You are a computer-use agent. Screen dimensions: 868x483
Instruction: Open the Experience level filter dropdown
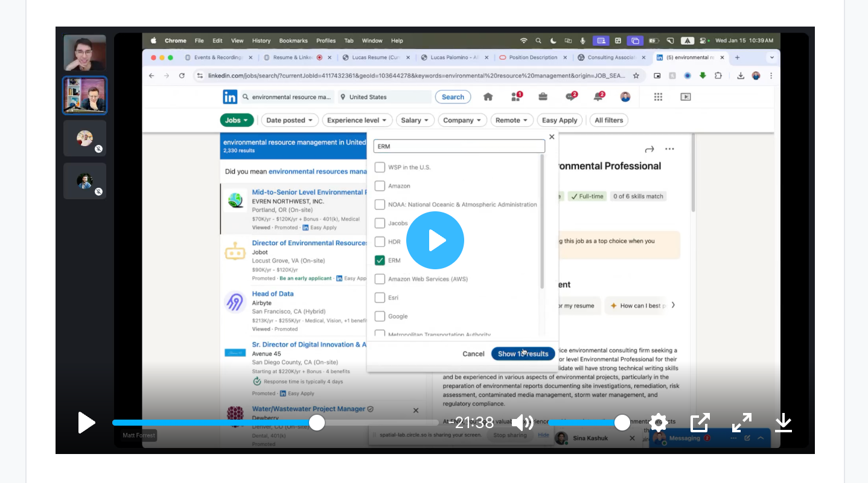(x=357, y=120)
